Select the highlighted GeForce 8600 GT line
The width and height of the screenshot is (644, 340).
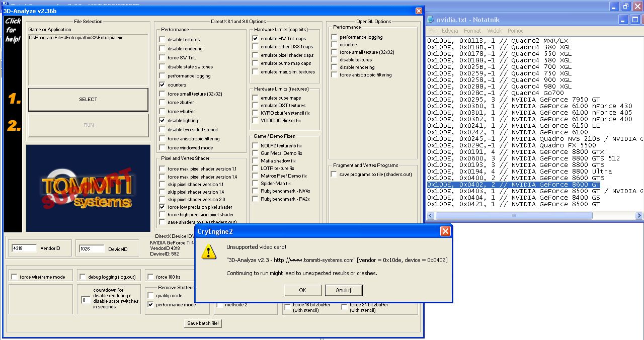[x=513, y=185]
